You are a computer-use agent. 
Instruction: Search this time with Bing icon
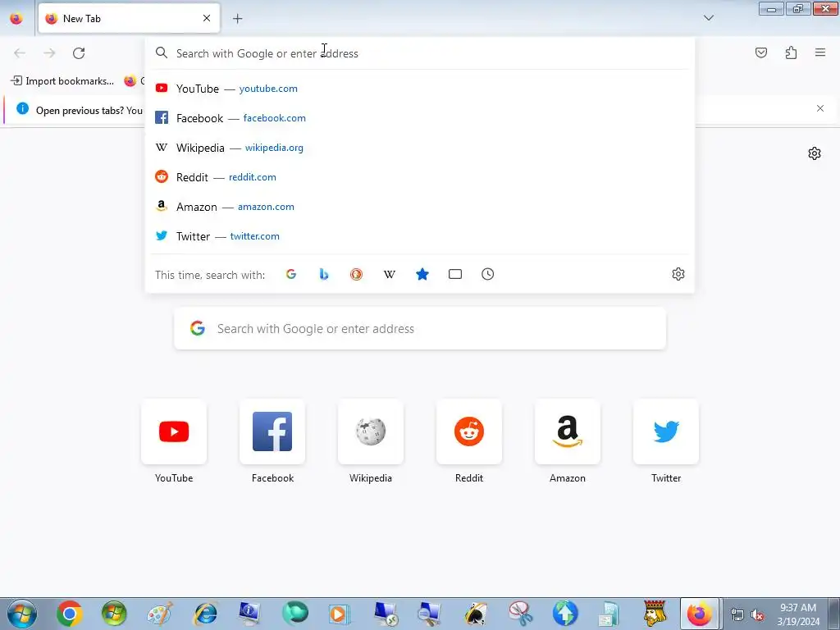pos(323,274)
